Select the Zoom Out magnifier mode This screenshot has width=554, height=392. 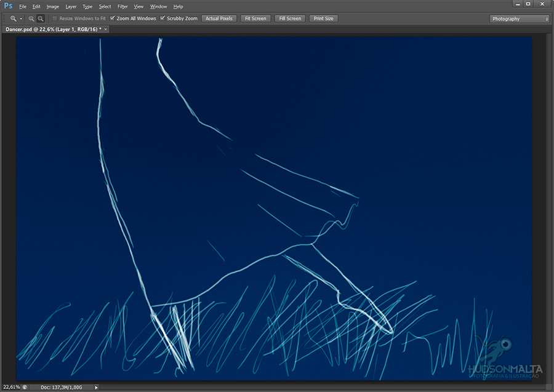pos(41,18)
